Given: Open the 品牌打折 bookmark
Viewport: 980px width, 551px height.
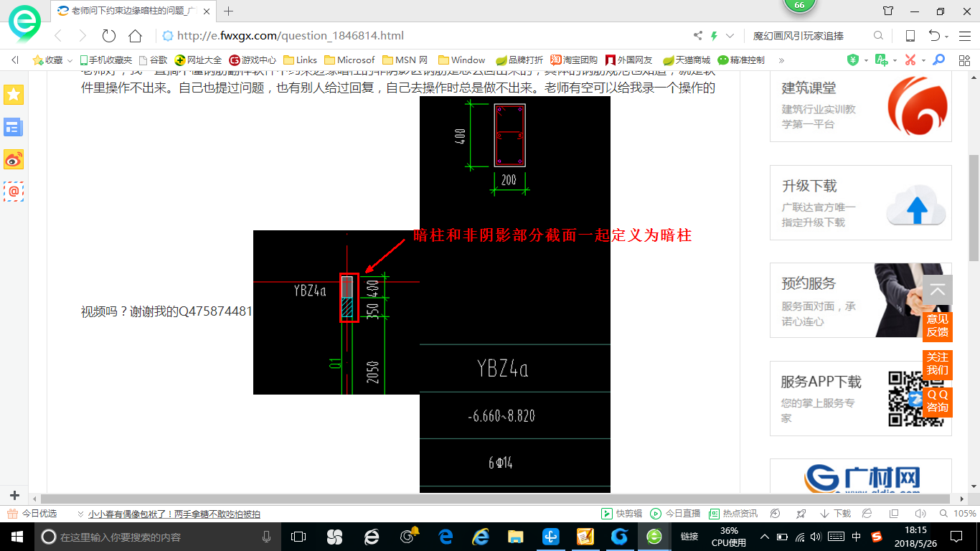Looking at the screenshot, I should (519, 60).
